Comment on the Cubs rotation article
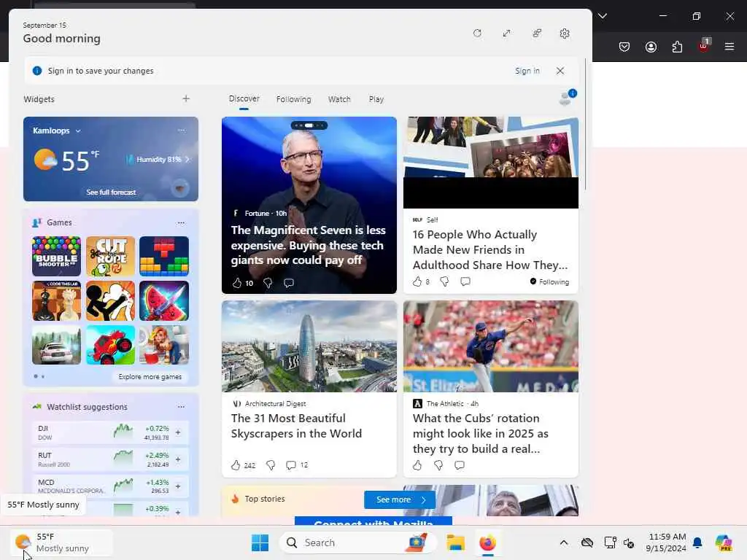This screenshot has width=747, height=560. point(460,464)
